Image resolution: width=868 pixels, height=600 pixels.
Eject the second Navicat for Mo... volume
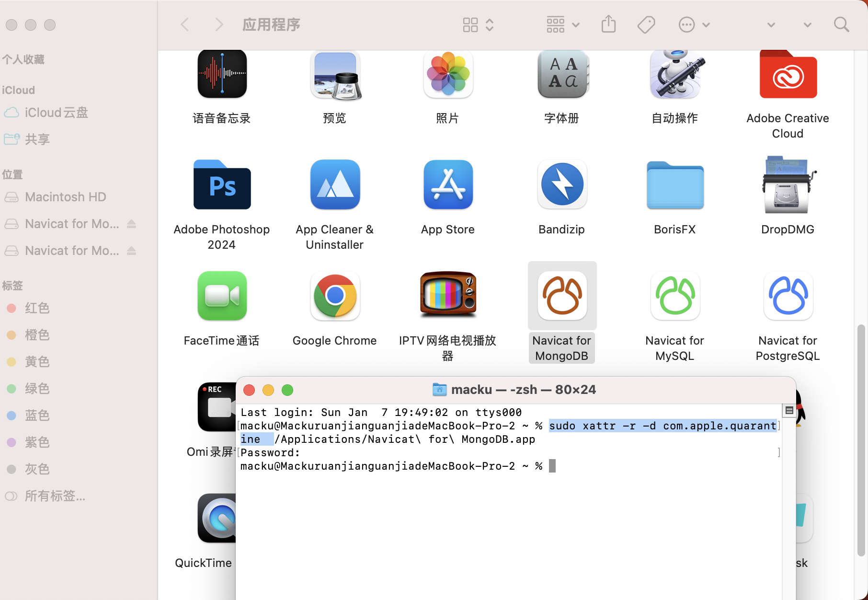132,251
